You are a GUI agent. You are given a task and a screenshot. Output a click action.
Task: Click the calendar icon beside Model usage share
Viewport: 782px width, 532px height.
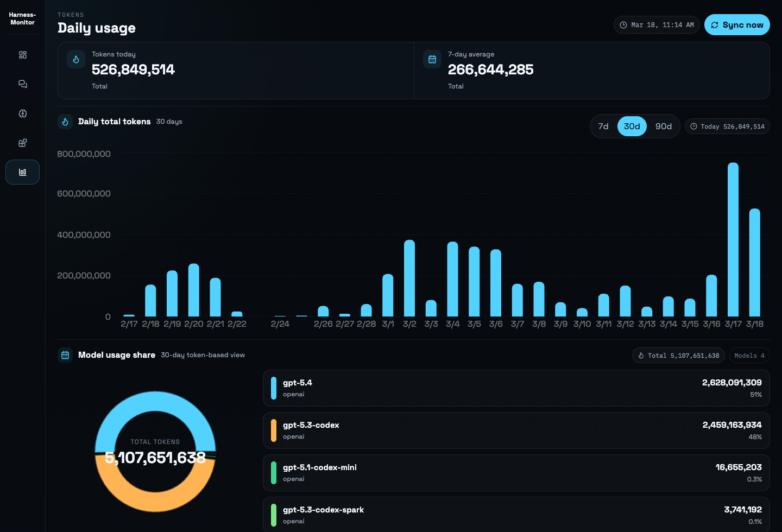pyautogui.click(x=65, y=355)
